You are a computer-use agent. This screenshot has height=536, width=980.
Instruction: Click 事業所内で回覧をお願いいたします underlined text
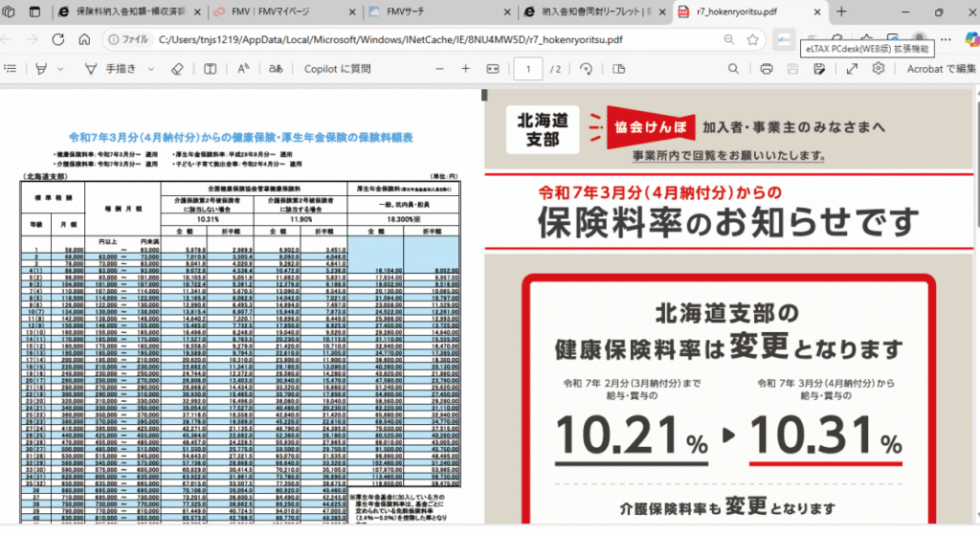pyautogui.click(x=728, y=156)
